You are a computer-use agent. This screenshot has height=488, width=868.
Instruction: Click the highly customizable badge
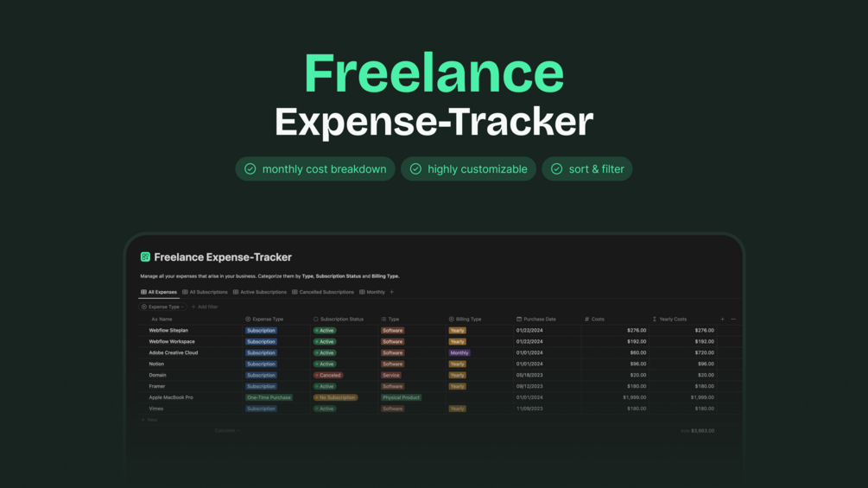tap(468, 168)
